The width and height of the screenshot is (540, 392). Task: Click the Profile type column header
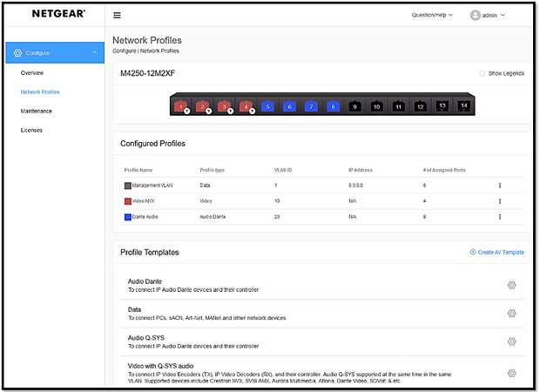point(213,170)
